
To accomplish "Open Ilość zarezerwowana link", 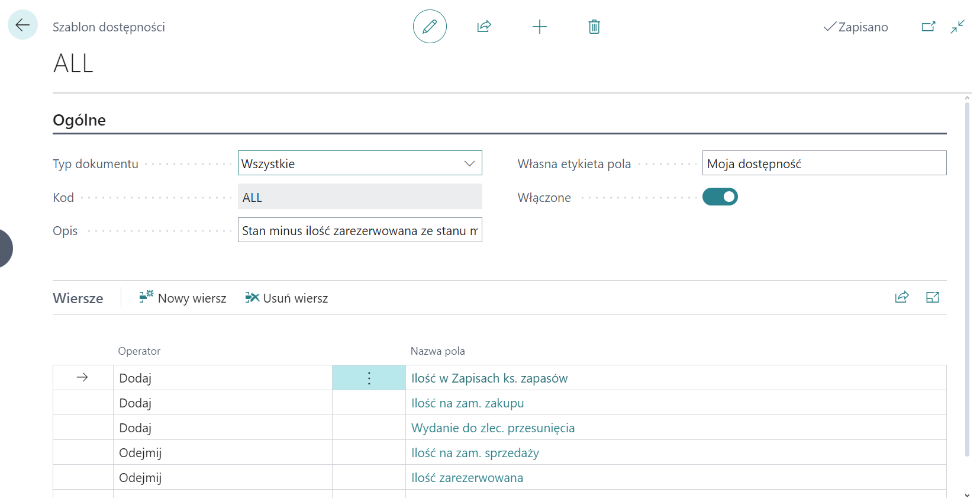I will pyautogui.click(x=467, y=477).
